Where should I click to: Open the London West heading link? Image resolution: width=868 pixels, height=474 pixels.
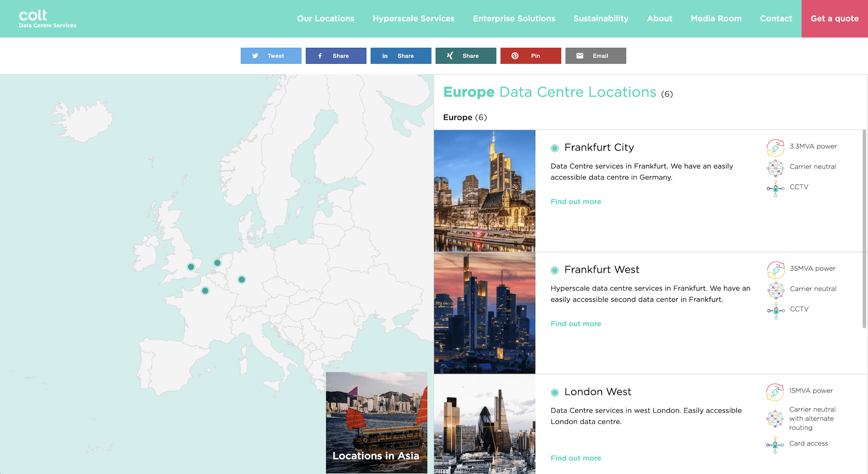[598, 392]
